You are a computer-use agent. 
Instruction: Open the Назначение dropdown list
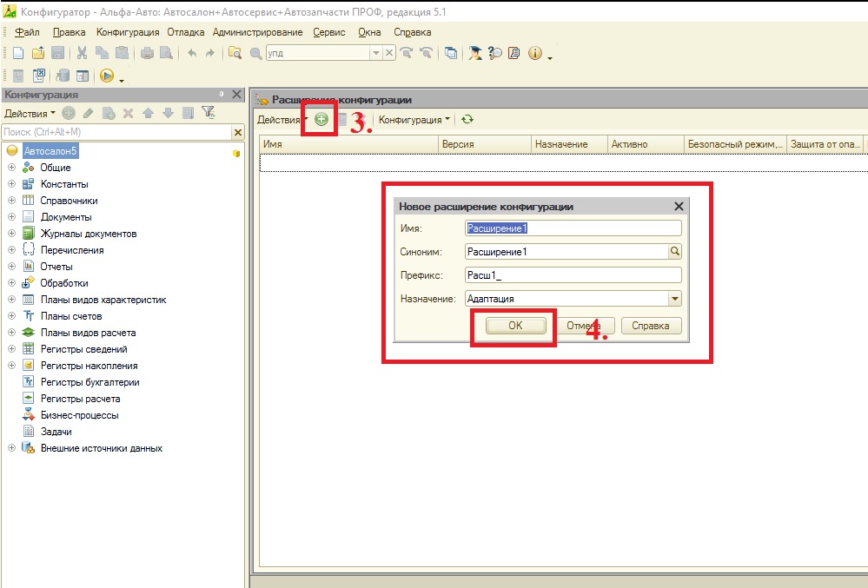coord(674,299)
